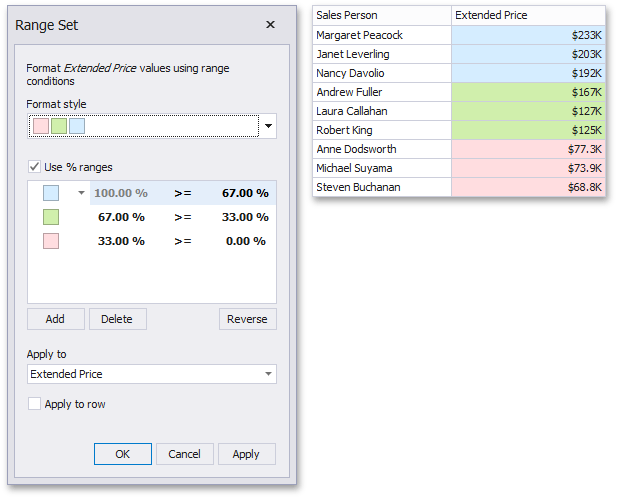Open the Format style dropdown arrow

coord(268,127)
